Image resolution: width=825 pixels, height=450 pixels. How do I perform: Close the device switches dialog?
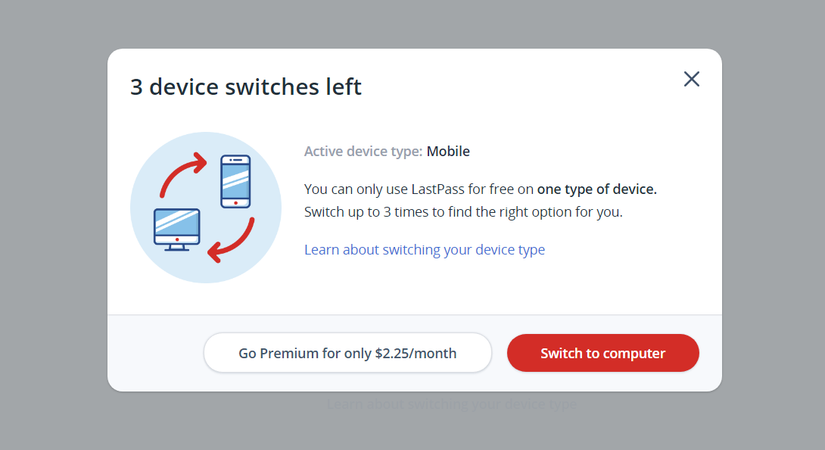(691, 79)
